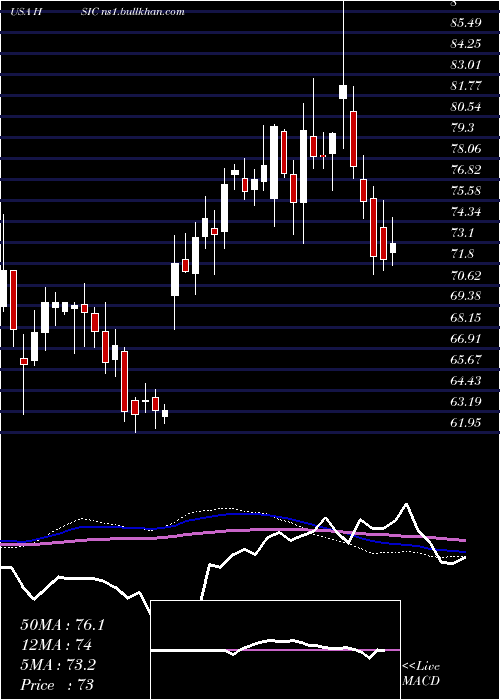The width and height of the screenshot is (500, 700).
Task: Click the <<Live MACD label
Action: pos(421,673)
